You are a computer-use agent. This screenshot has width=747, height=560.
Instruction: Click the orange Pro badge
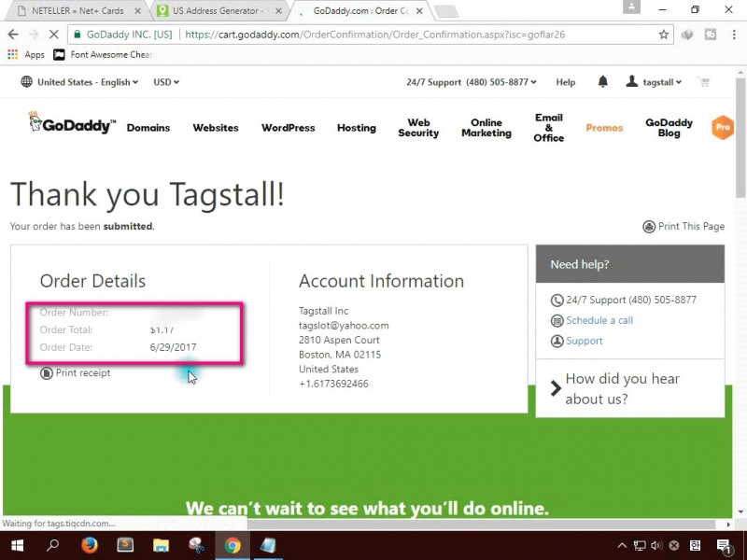722,127
